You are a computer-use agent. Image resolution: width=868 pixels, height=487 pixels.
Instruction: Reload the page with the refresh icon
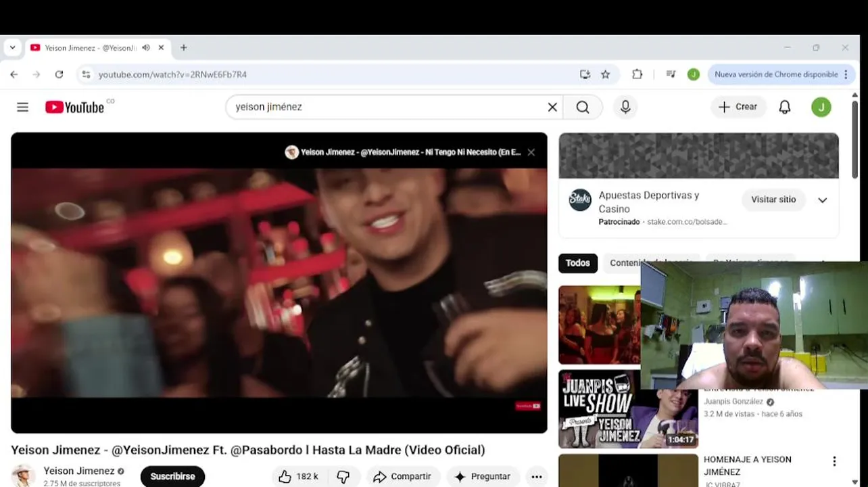coord(59,74)
